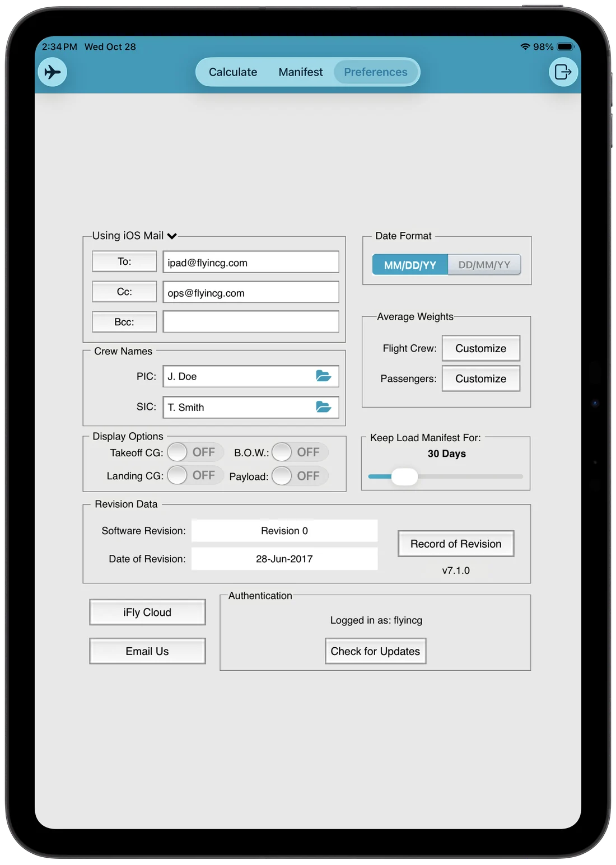
Task: Select the Preferences tab
Action: (376, 72)
